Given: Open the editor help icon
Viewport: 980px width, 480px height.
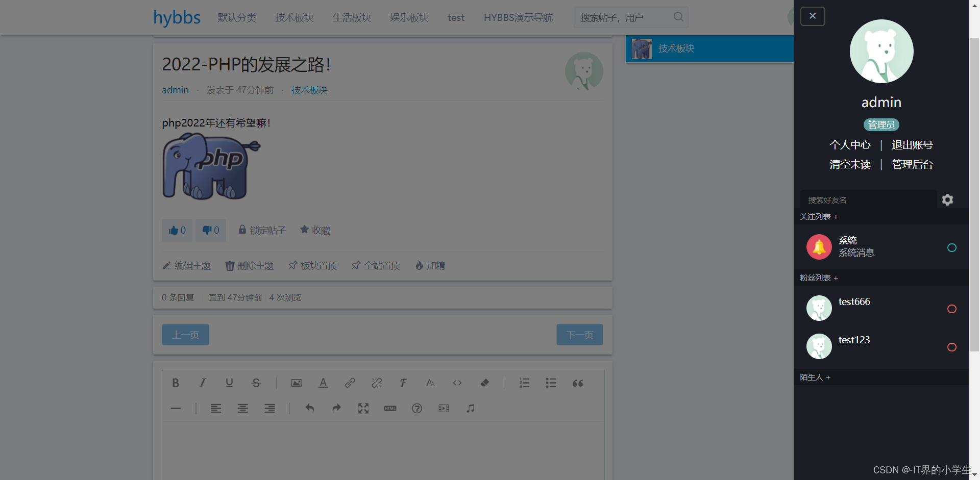Looking at the screenshot, I should [x=417, y=409].
